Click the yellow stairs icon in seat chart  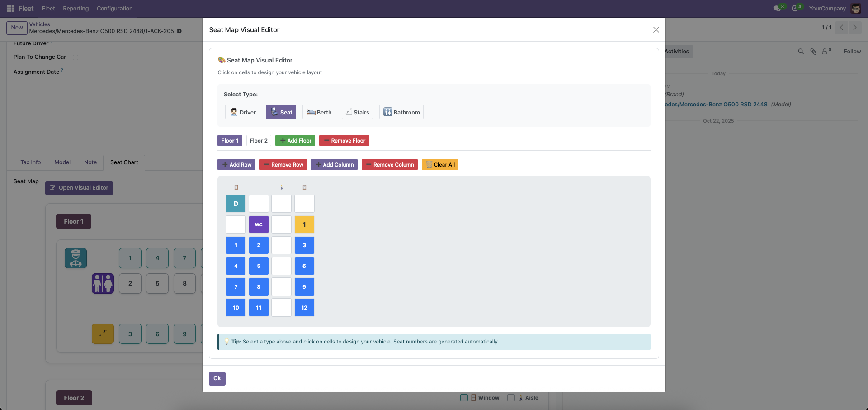pos(103,334)
